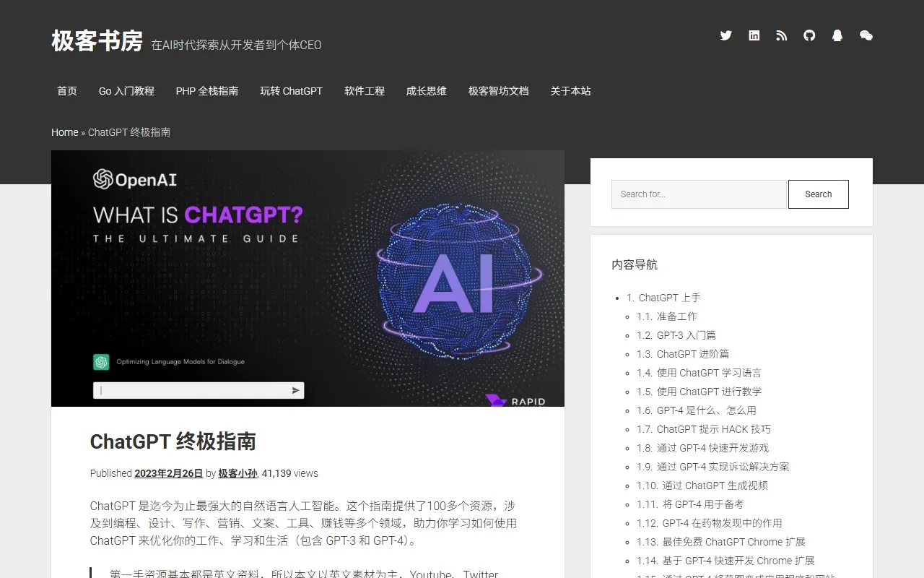The width and height of the screenshot is (924, 578).
Task: Open the 首页 menu item
Action: (x=66, y=91)
